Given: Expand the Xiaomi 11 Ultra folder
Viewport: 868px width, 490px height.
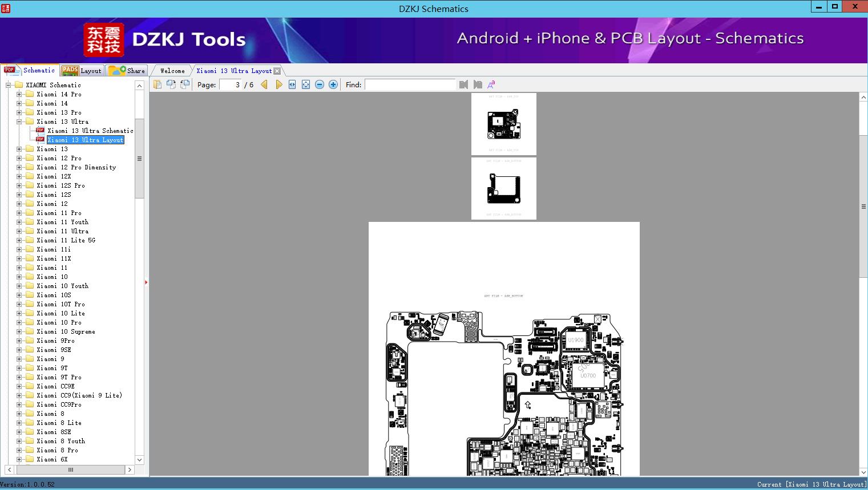Looking at the screenshot, I should pyautogui.click(x=19, y=231).
